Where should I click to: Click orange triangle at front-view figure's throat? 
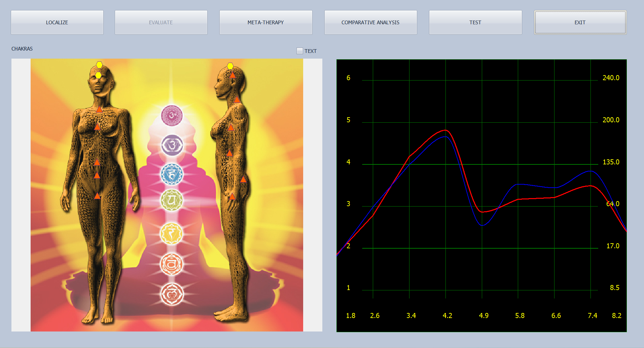99,109
